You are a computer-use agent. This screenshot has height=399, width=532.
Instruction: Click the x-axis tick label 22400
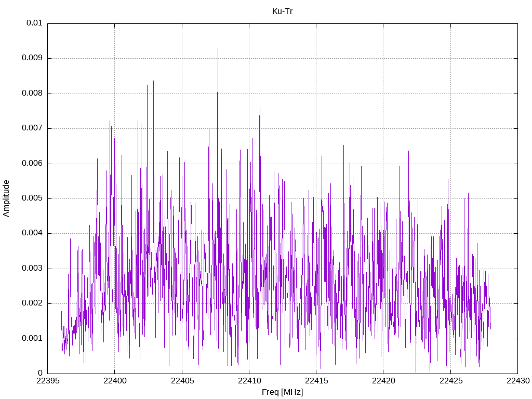tap(115, 381)
